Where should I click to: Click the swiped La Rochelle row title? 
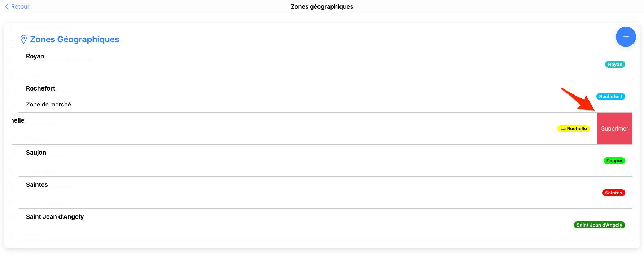click(18, 120)
